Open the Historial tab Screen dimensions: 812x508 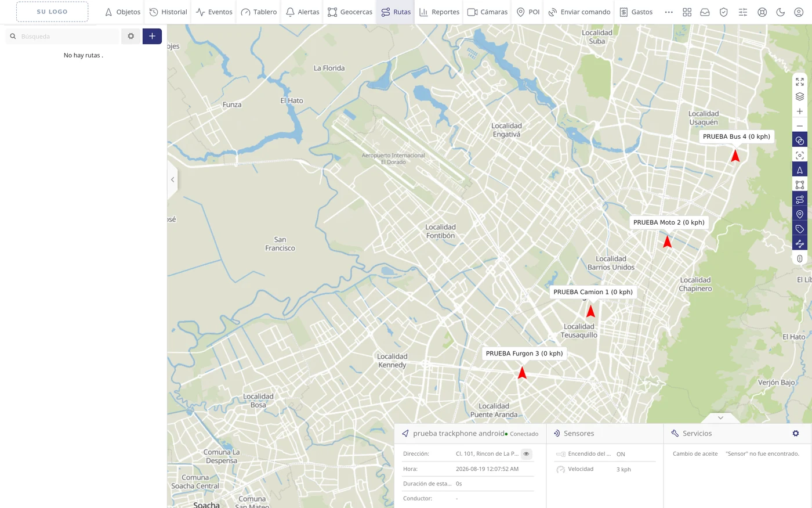pyautogui.click(x=168, y=12)
